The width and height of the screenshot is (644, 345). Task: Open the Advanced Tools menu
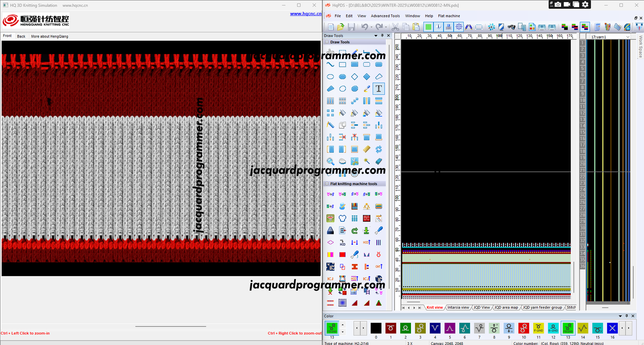385,16
